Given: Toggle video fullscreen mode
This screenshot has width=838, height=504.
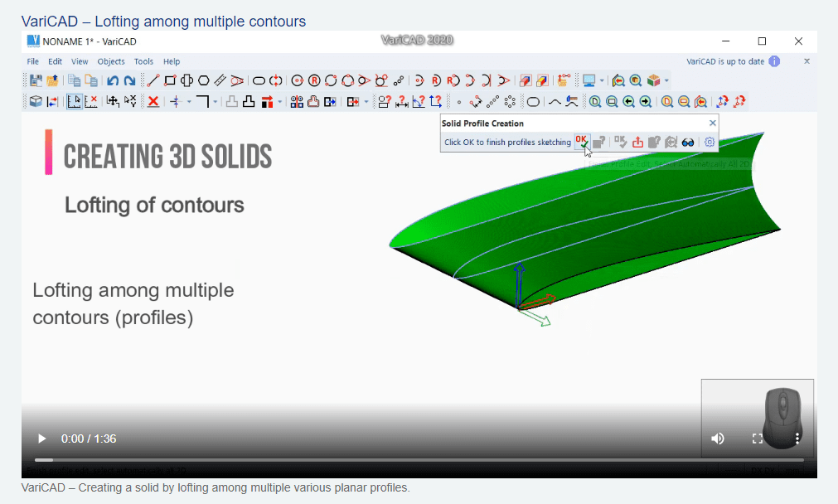Looking at the screenshot, I should (758, 439).
